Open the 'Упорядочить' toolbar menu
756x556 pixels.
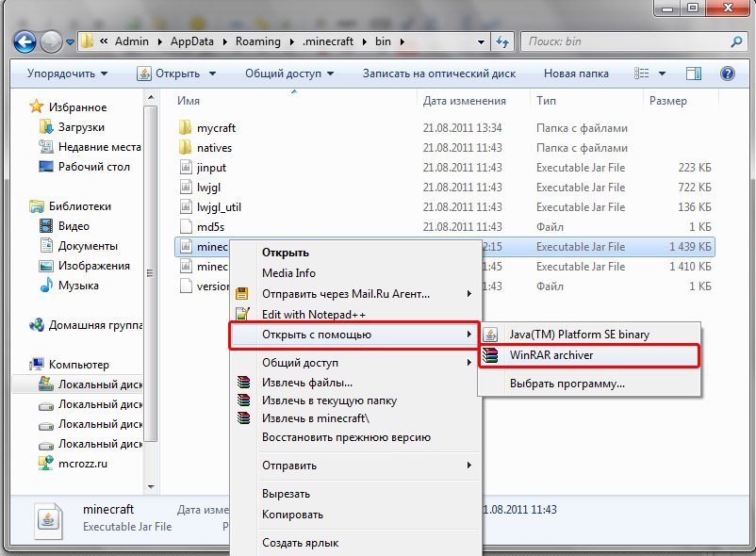(67, 74)
